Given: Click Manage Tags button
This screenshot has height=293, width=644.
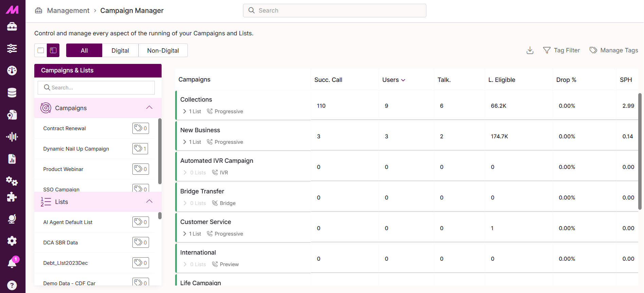Looking at the screenshot, I should pyautogui.click(x=614, y=50).
